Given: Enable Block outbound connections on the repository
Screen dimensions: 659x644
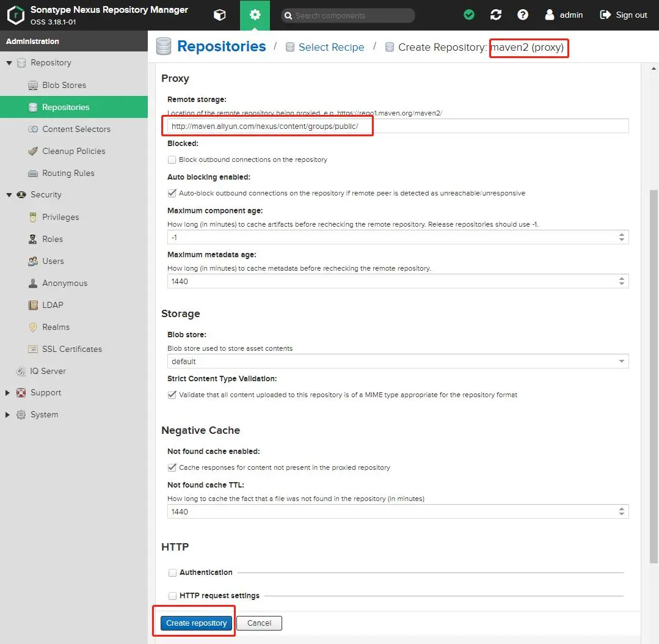Looking at the screenshot, I should pos(172,159).
